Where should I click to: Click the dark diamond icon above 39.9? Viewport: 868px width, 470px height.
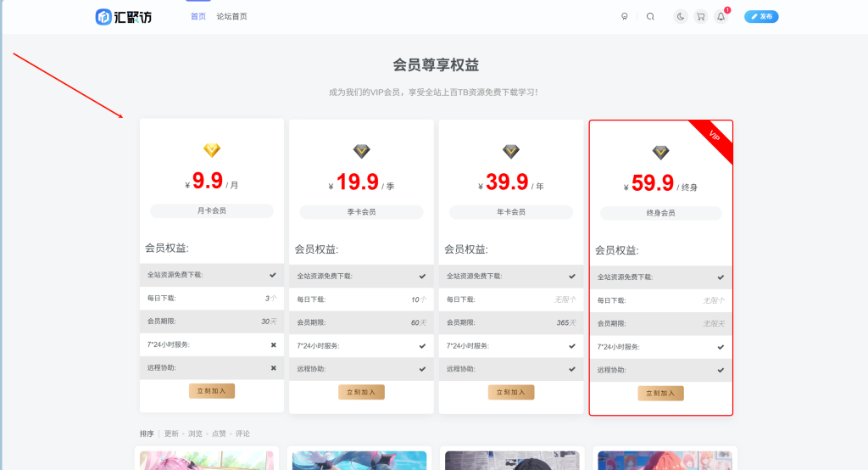pyautogui.click(x=511, y=151)
